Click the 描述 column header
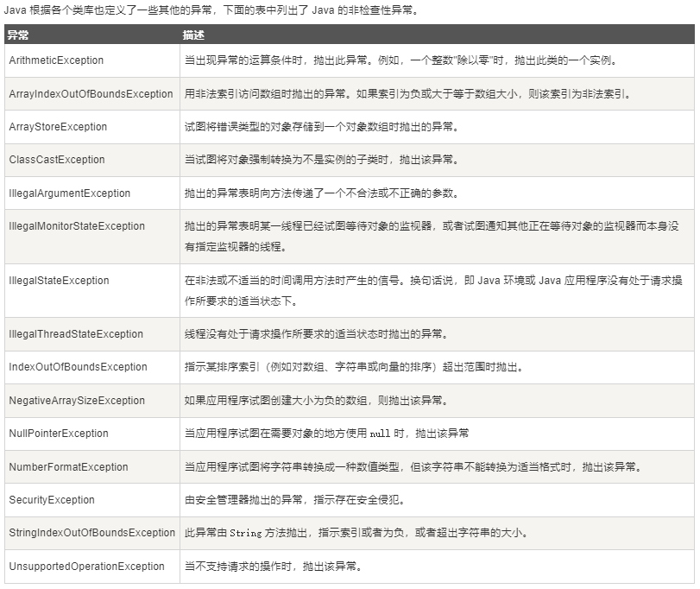The image size is (700, 589). 437,35
